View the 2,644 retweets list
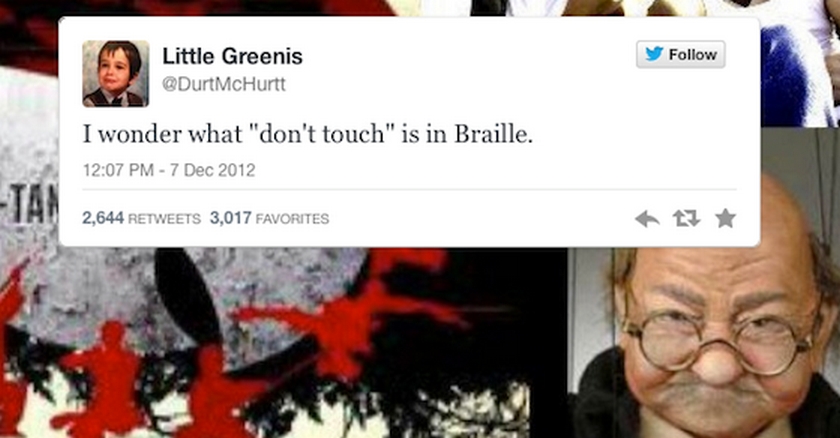Screen dimensions: 840x438 tap(141, 218)
